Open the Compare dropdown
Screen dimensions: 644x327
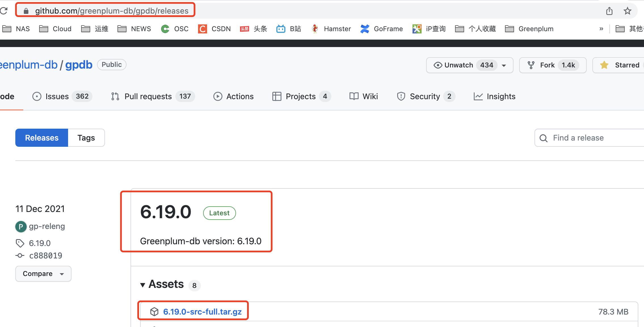pyautogui.click(x=43, y=274)
